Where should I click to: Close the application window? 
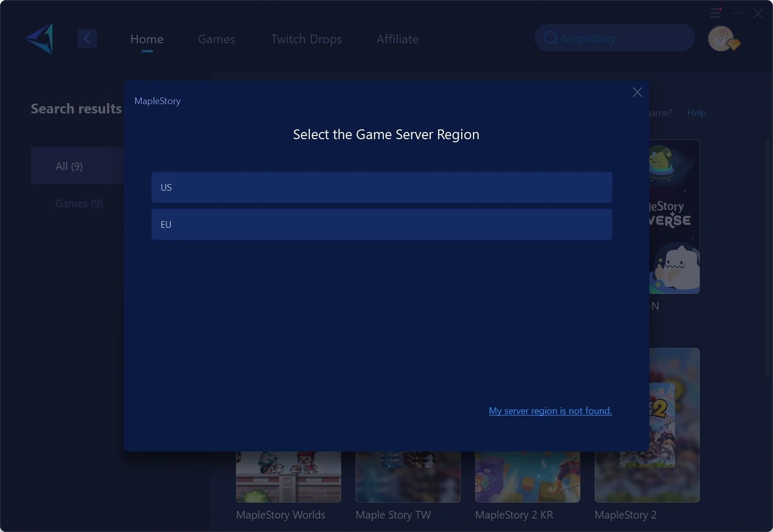pos(758,13)
